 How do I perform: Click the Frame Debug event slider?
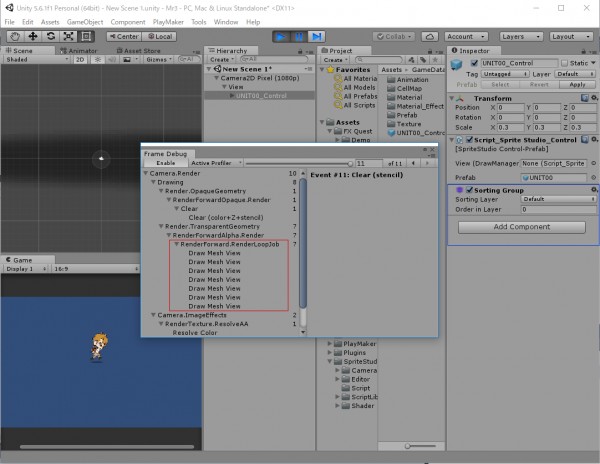click(x=298, y=163)
